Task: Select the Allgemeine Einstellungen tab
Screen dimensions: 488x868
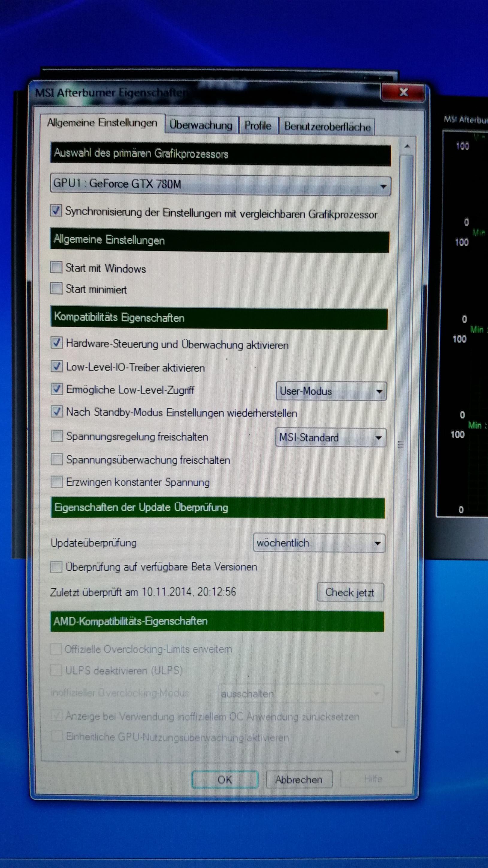Action: 102,123
